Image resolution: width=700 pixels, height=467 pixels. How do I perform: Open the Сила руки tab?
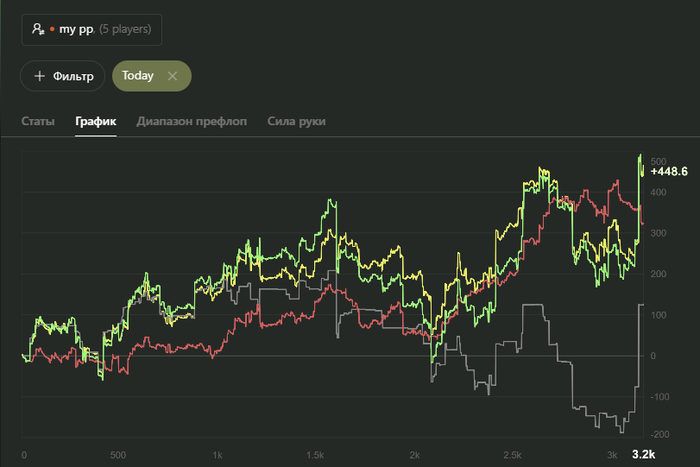296,121
